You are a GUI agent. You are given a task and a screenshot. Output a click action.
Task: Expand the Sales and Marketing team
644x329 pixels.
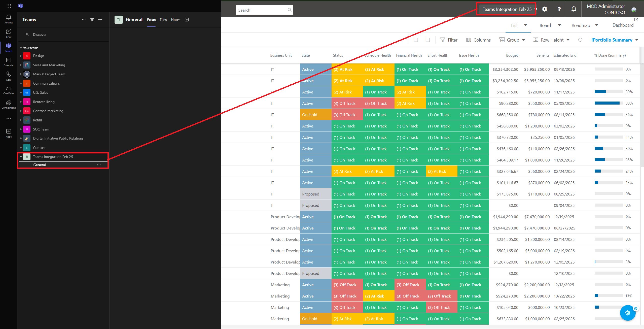pos(21,65)
